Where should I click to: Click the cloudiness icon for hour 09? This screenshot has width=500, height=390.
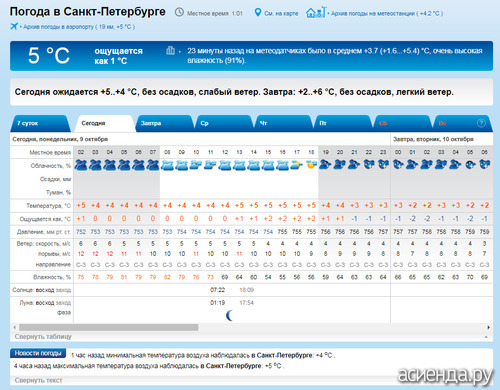(182, 165)
